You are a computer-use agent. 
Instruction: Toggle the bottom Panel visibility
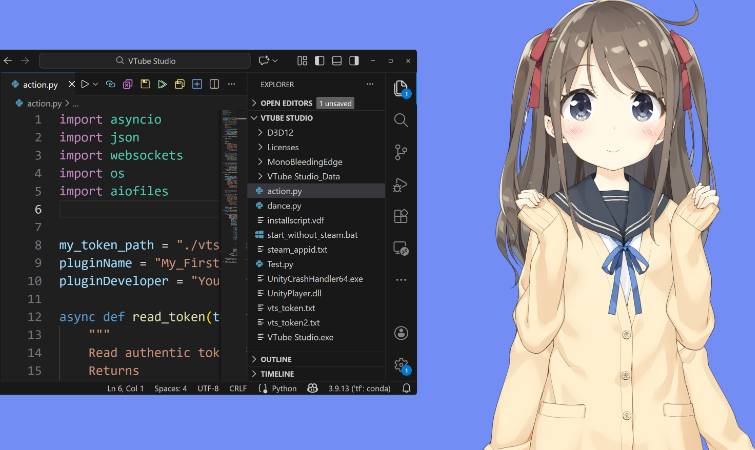pyautogui.click(x=337, y=61)
